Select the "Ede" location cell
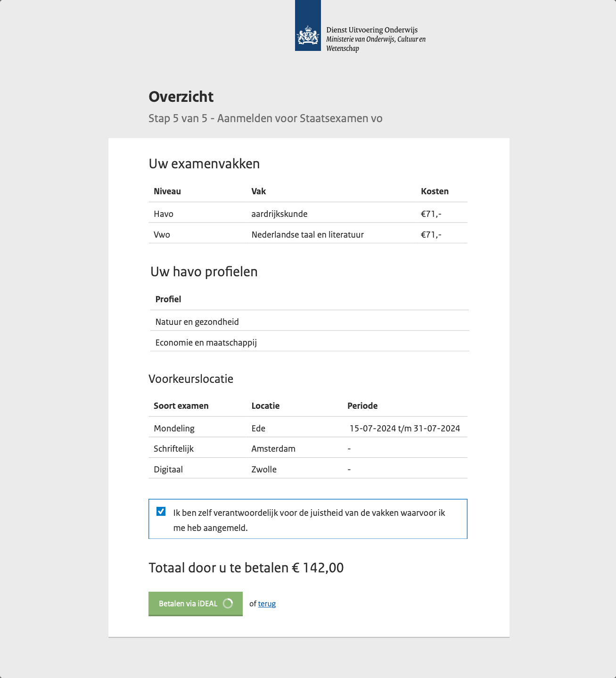616x678 pixels. (258, 429)
